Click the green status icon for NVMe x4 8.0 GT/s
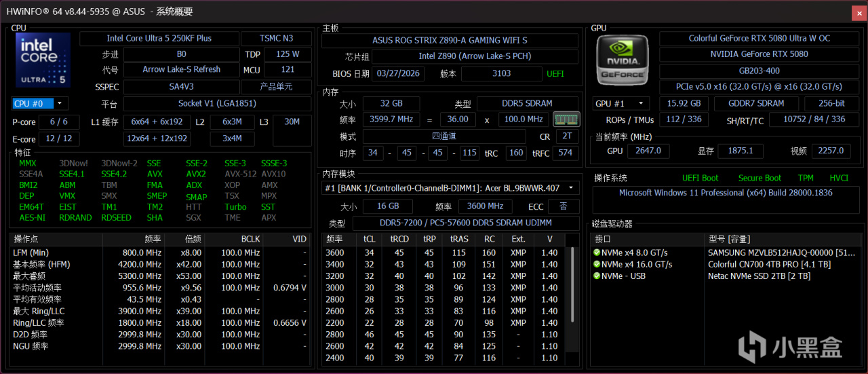 click(597, 253)
